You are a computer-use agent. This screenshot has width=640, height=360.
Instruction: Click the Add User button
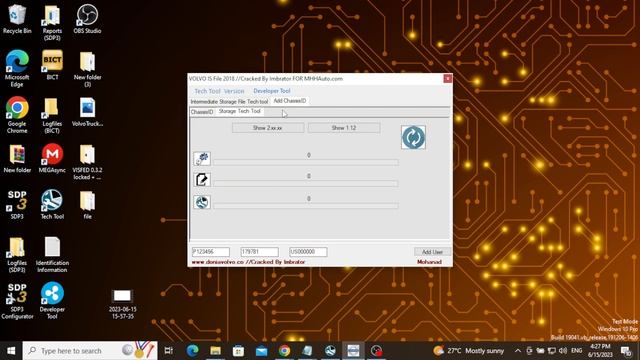[x=432, y=252]
